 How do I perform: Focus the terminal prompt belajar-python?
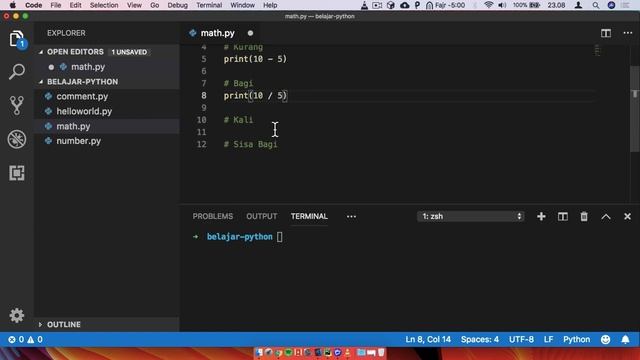click(x=240, y=237)
